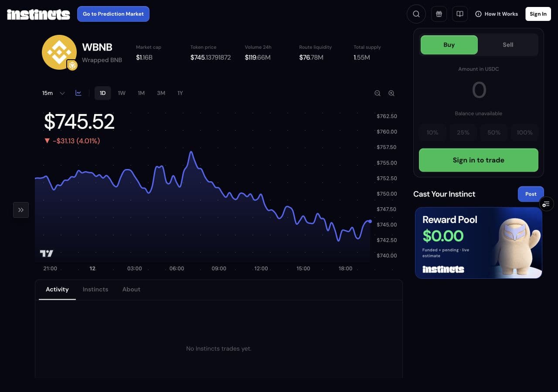Click the token price $745.13791872 value
The image size is (558, 392).
211,57
